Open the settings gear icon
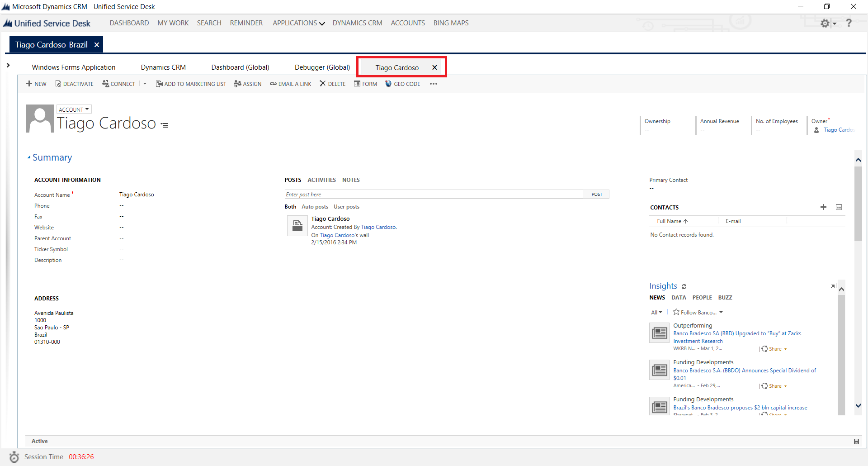The width and height of the screenshot is (868, 466). pos(825,23)
